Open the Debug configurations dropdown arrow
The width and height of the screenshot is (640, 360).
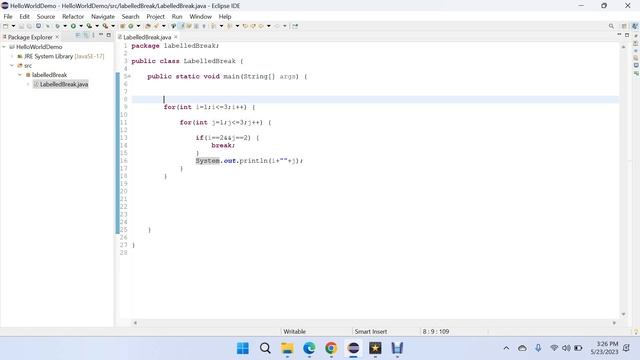(65, 26)
